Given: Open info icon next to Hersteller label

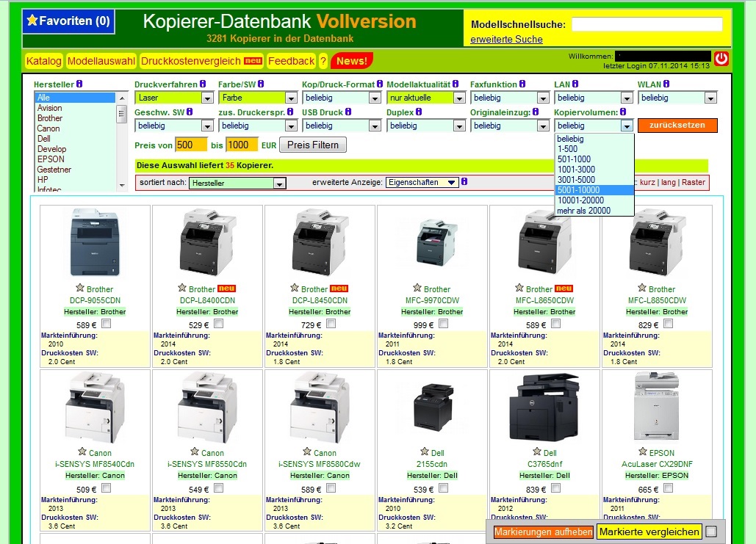Looking at the screenshot, I should 79,84.
